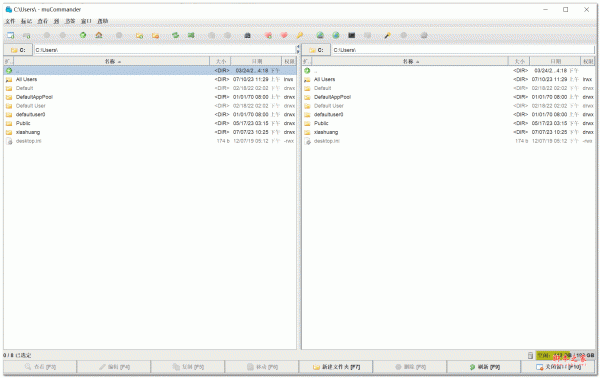Sort left panel by 名称 column
The width and height of the screenshot is (600, 378).
[x=112, y=61]
